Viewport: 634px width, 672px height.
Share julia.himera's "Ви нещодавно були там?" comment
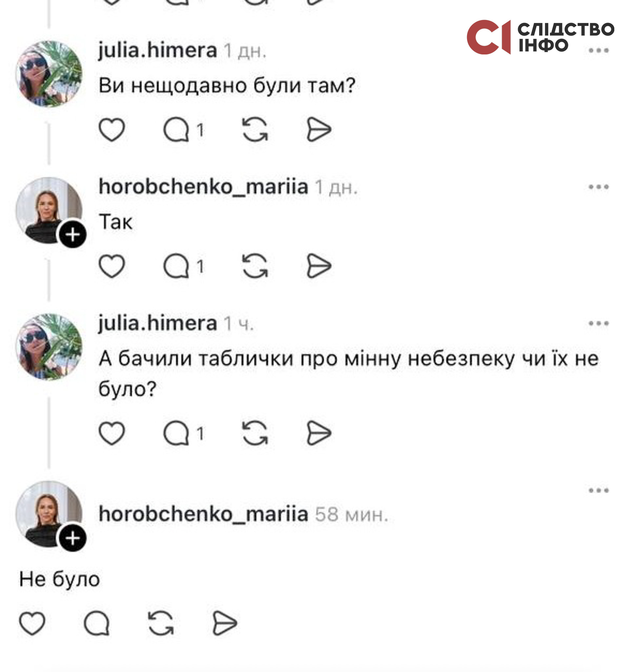(x=318, y=130)
